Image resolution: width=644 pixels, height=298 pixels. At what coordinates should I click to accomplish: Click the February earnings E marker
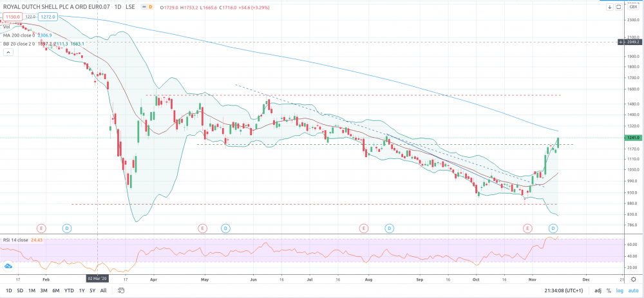41,227
